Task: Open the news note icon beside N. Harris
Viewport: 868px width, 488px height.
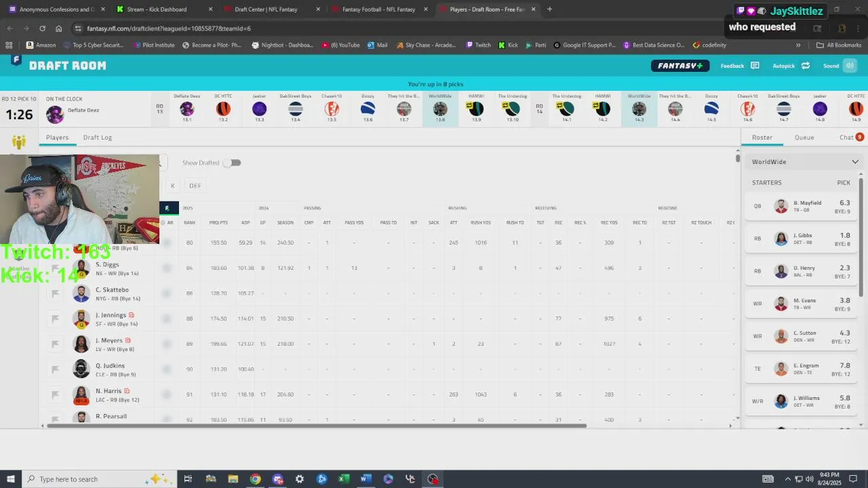Action: coord(127,391)
